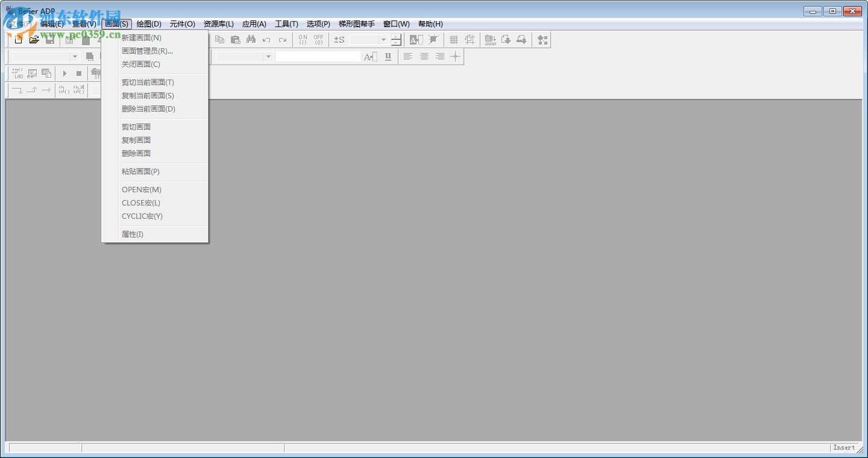Click the Paste clipboard icon

[235, 40]
